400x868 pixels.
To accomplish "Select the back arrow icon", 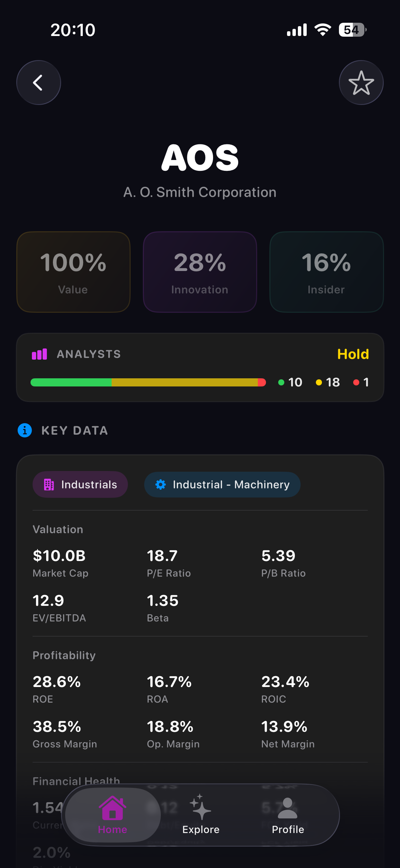I will point(38,83).
